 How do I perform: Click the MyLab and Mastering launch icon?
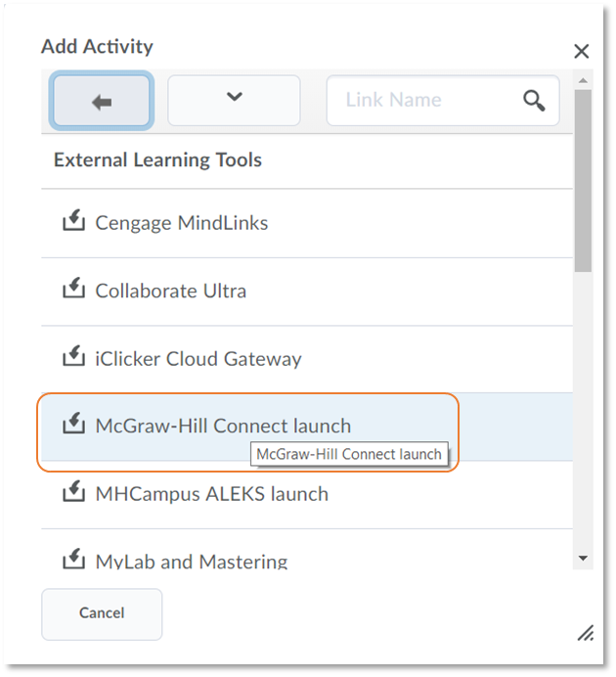tap(73, 559)
